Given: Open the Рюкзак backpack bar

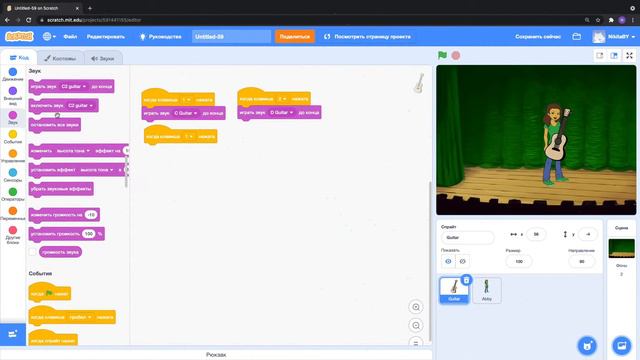Looking at the screenshot, I should (x=216, y=355).
